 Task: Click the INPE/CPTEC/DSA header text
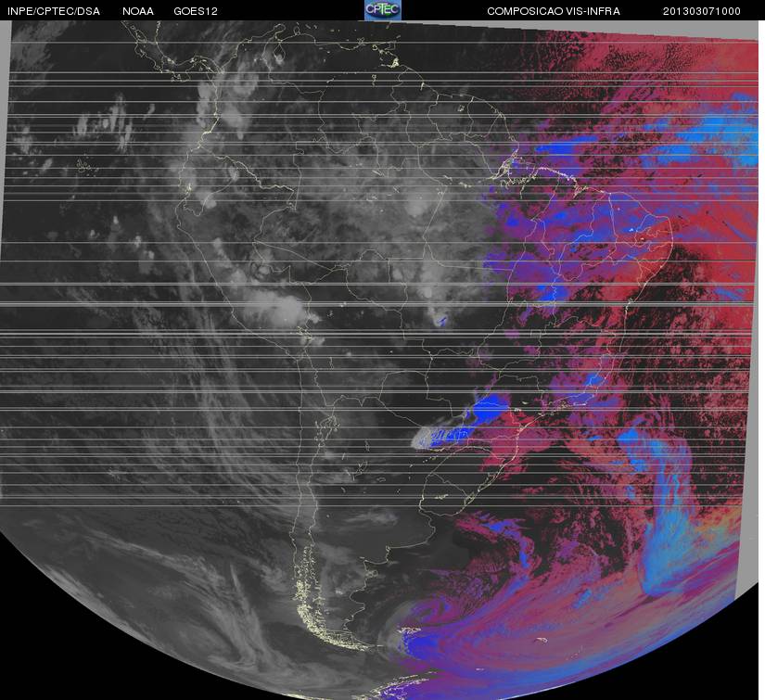pyautogui.click(x=54, y=11)
